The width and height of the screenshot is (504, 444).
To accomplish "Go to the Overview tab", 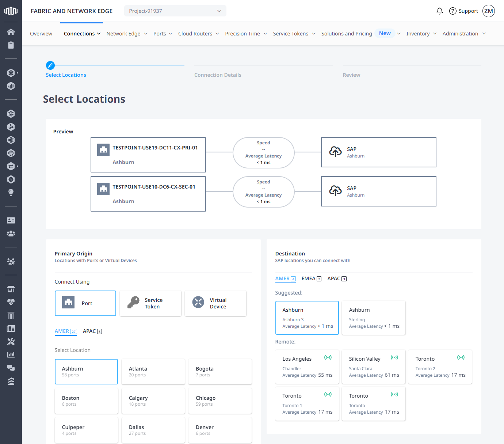I will coord(41,34).
